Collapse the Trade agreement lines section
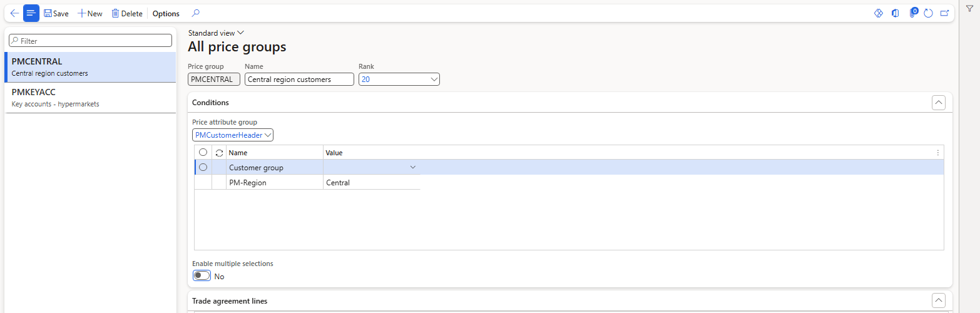 click(x=938, y=300)
